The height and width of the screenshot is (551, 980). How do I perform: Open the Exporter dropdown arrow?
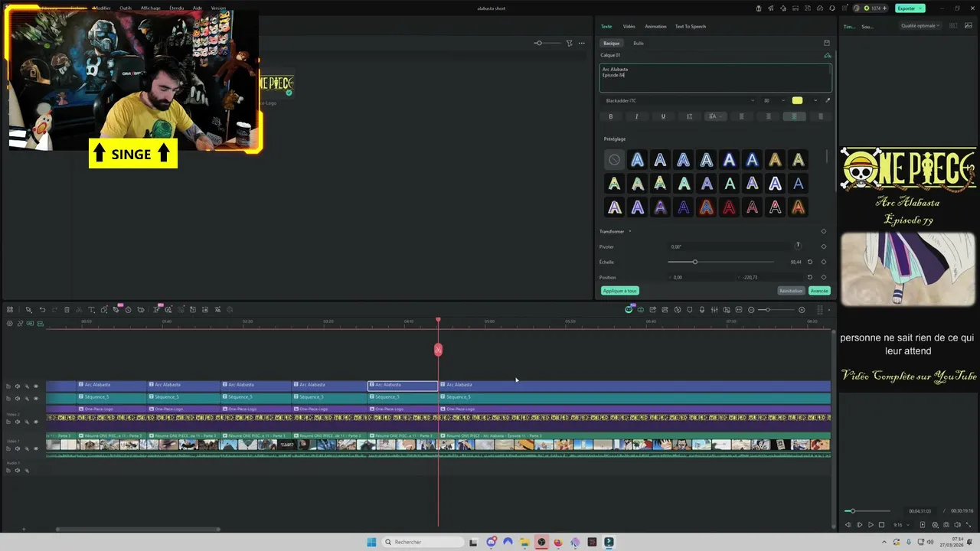pos(921,8)
